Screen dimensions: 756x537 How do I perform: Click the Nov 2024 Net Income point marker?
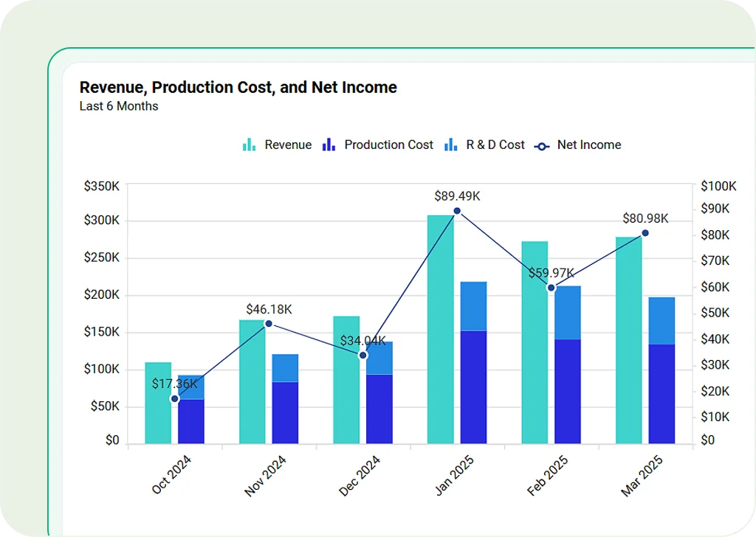pyautogui.click(x=269, y=324)
